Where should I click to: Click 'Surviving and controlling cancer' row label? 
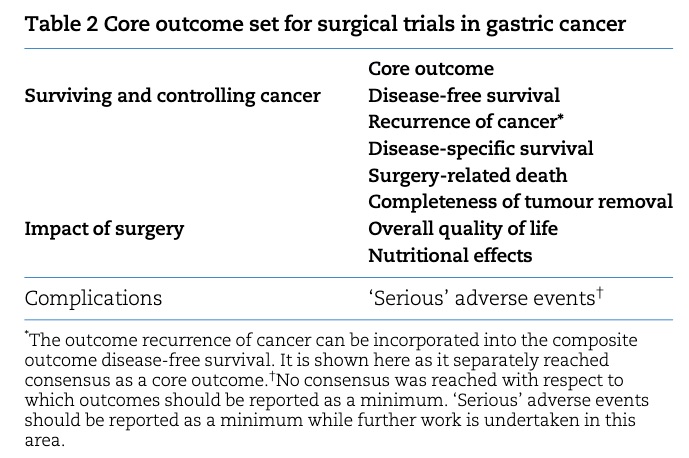[x=173, y=96]
